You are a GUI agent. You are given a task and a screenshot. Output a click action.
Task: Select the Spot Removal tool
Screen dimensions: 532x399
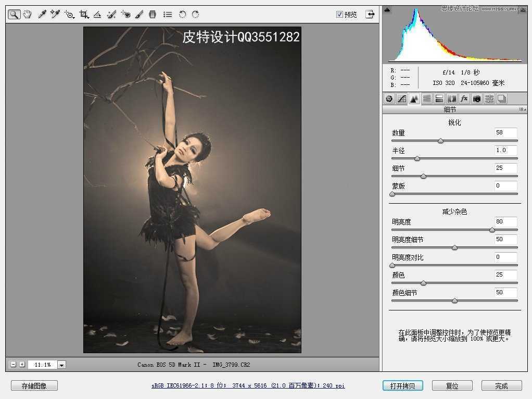pyautogui.click(x=111, y=14)
